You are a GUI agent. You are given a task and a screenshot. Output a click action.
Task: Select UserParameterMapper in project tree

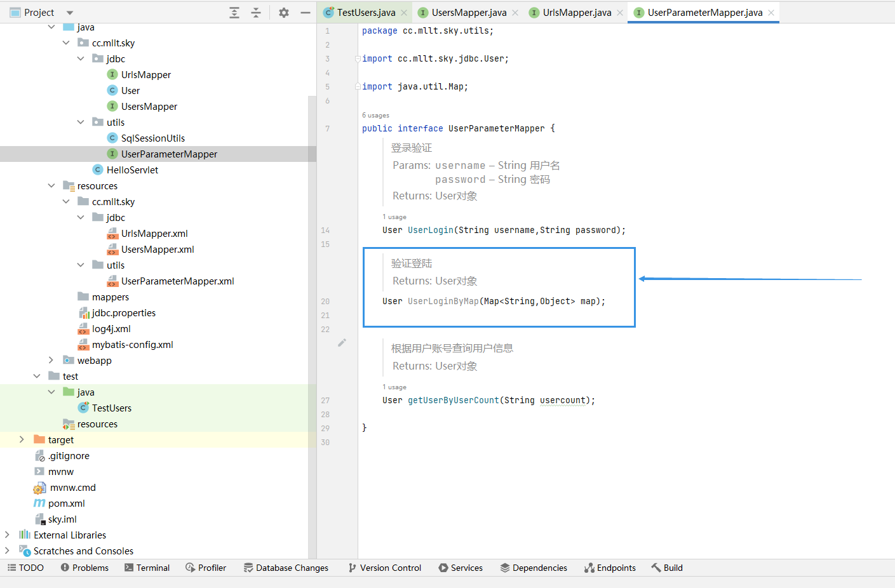(169, 154)
